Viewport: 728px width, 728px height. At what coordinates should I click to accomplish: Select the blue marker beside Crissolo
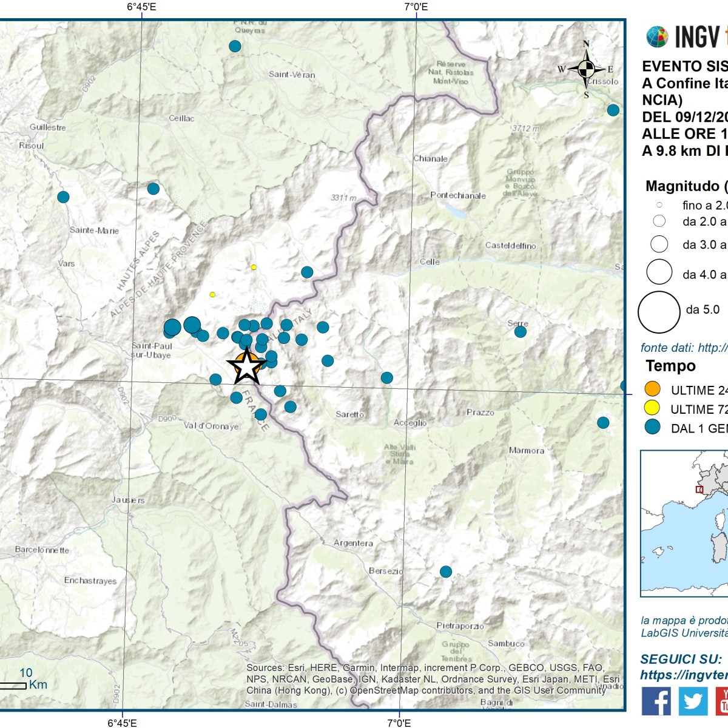pos(613,110)
